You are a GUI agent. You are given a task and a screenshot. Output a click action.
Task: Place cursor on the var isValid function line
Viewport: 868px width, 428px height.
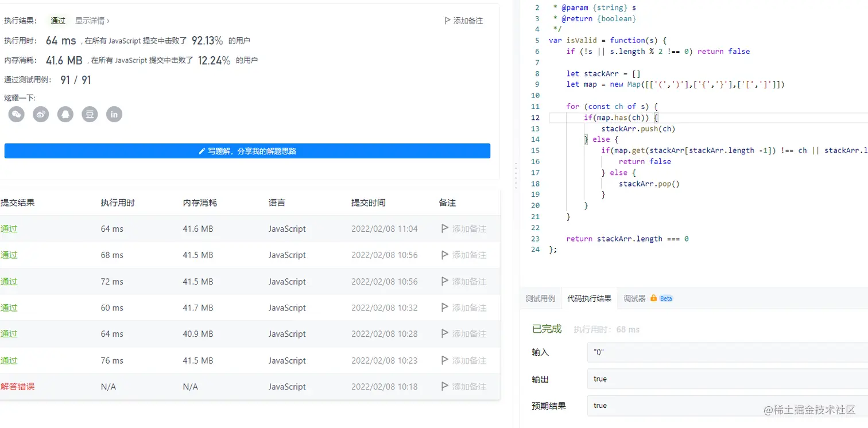pyautogui.click(x=607, y=40)
